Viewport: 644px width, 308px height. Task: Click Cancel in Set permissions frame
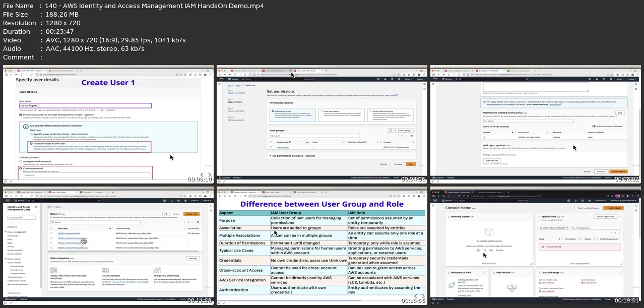coord(383,164)
